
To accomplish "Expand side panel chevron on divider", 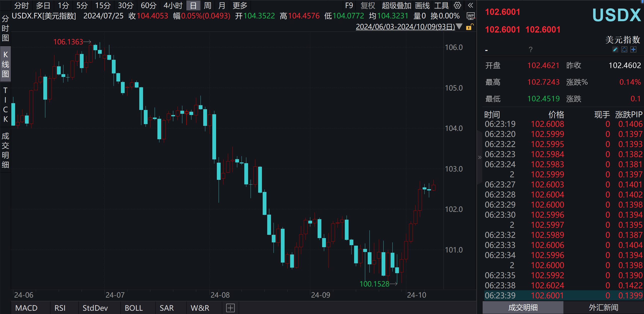I will click(x=480, y=157).
